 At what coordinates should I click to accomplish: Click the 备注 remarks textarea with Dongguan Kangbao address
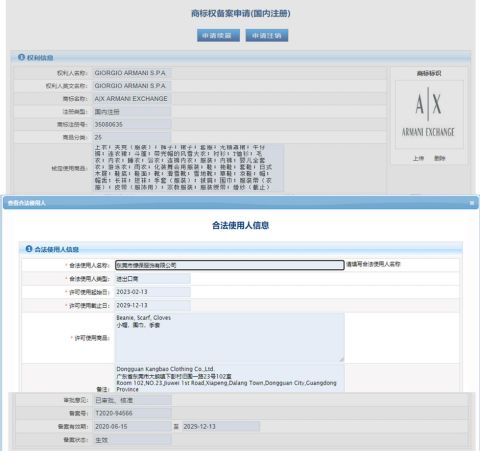(x=230, y=379)
